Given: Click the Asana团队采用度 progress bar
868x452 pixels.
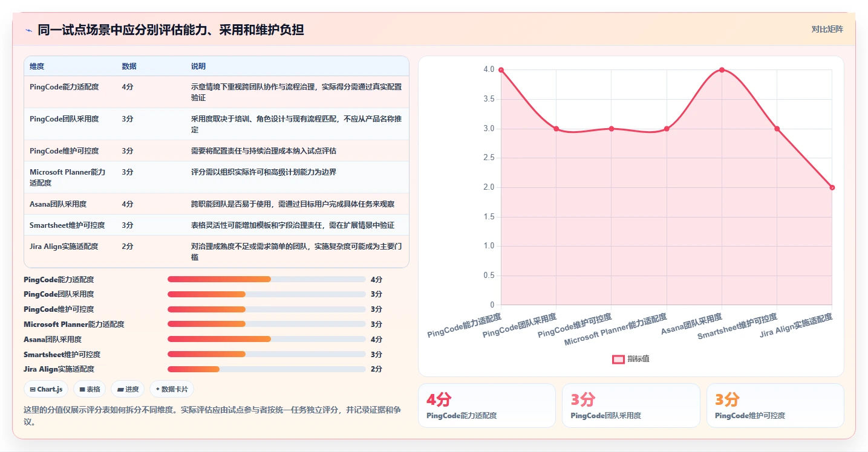Looking at the screenshot, I should [x=266, y=340].
